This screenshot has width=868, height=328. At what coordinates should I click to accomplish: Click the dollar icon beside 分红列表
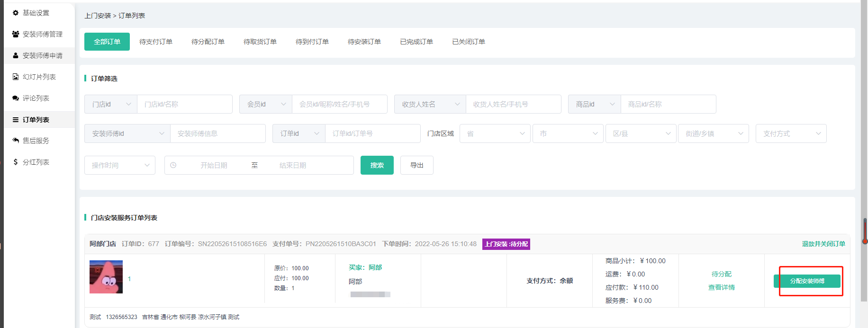pos(16,162)
